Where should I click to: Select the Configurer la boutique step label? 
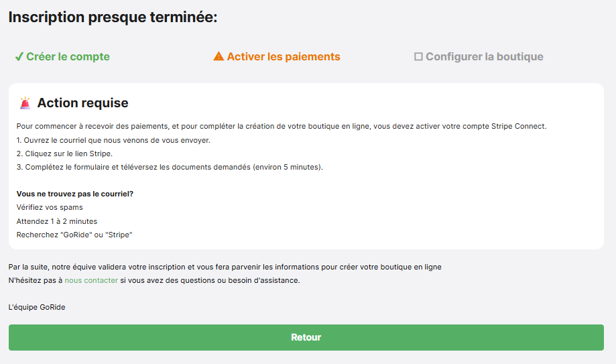coord(485,56)
